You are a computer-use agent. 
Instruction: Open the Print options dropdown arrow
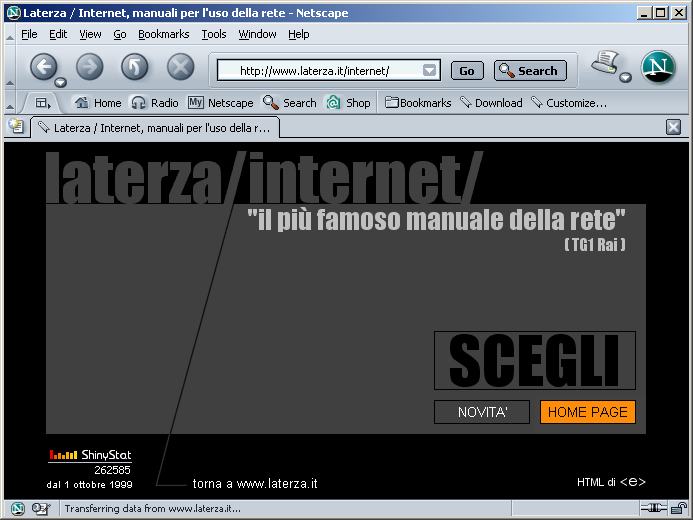pyautogui.click(x=625, y=78)
